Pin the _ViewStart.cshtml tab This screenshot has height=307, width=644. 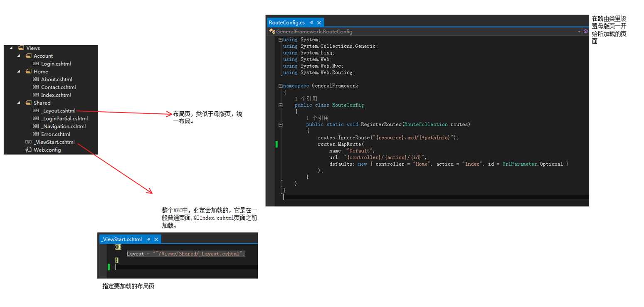click(x=148, y=239)
